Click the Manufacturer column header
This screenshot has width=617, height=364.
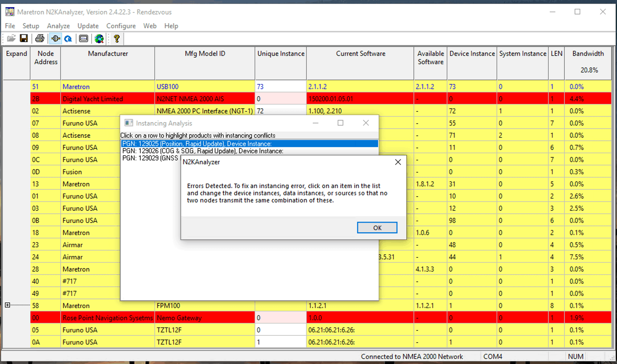108,54
